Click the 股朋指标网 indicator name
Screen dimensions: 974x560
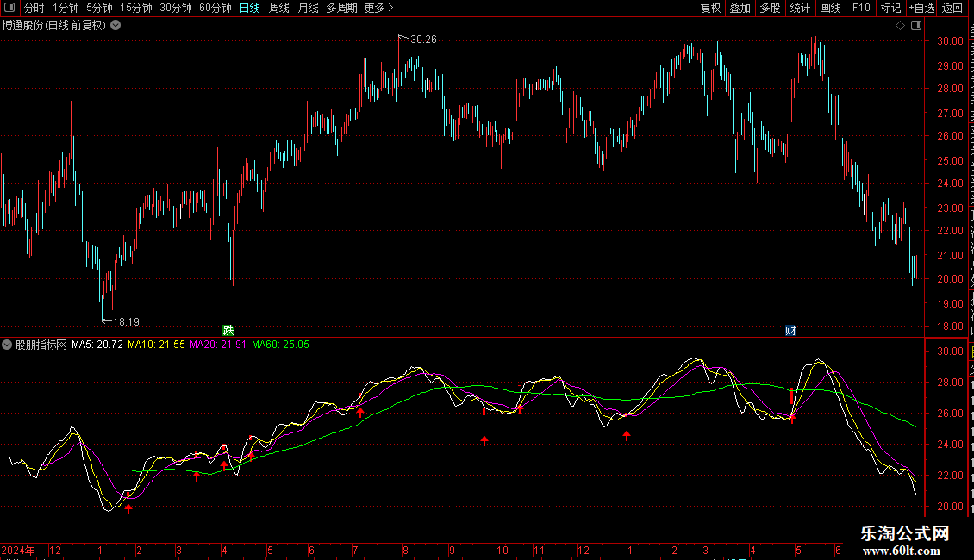(41, 345)
